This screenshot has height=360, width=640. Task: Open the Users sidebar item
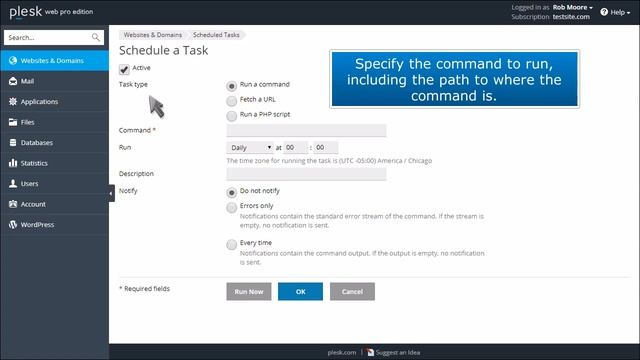pos(55,183)
